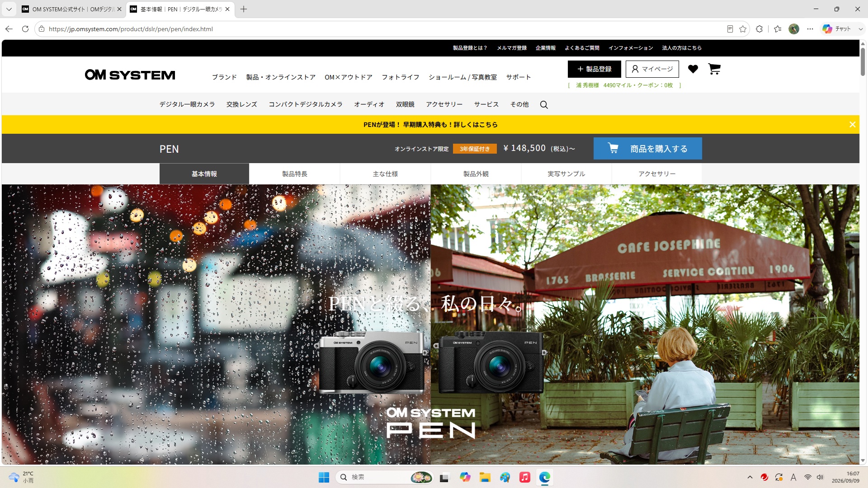Refresh the page with reload icon
This screenshot has height=488, width=868.
[25, 29]
